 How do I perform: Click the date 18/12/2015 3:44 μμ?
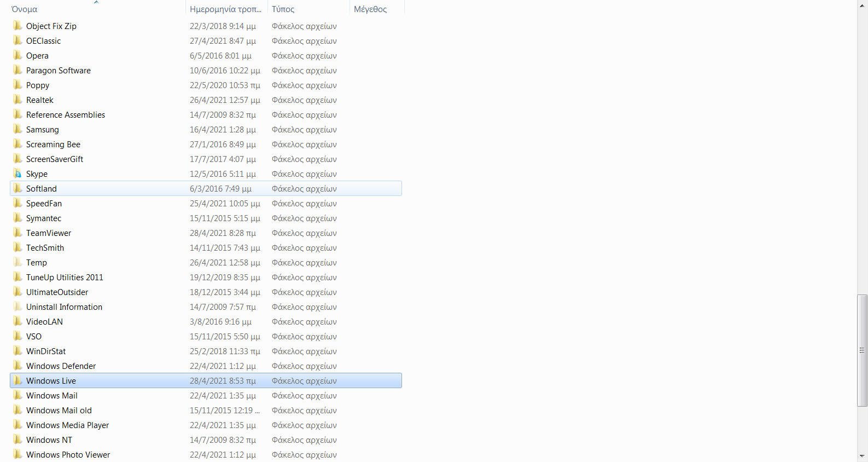coord(225,292)
